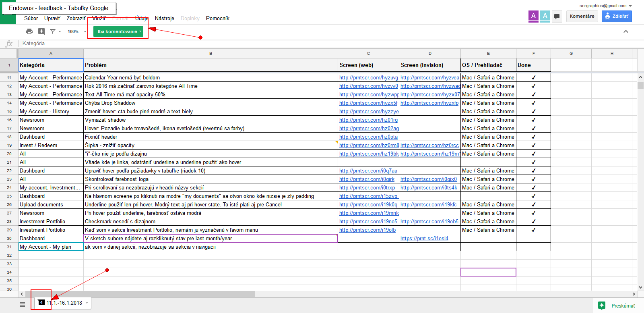This screenshot has height=314, width=644.
Task: Open the Súbor menu
Action: pyautogui.click(x=31, y=18)
